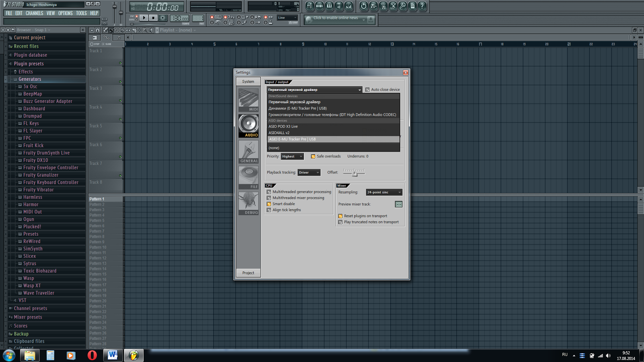Switch to the Project tab in Settings

tap(248, 273)
